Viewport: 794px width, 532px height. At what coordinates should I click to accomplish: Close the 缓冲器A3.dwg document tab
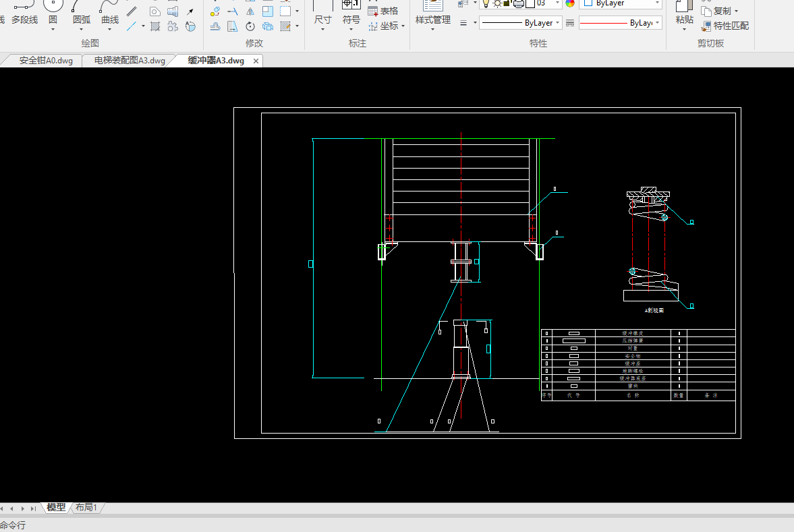256,61
